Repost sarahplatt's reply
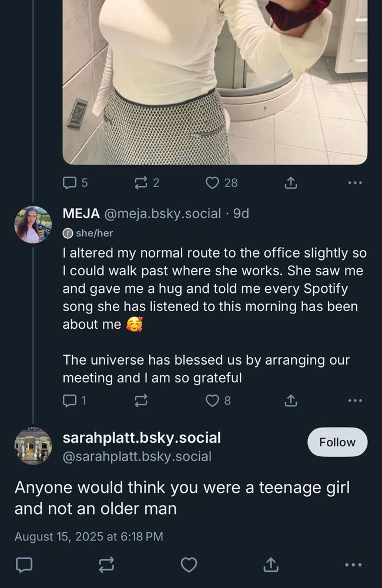The height and width of the screenshot is (588, 382). (106, 565)
